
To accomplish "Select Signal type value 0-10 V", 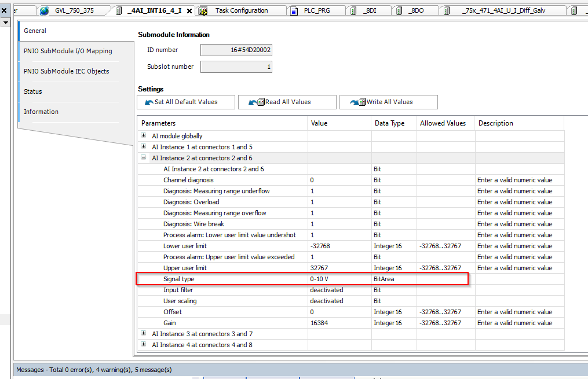I will [x=339, y=279].
